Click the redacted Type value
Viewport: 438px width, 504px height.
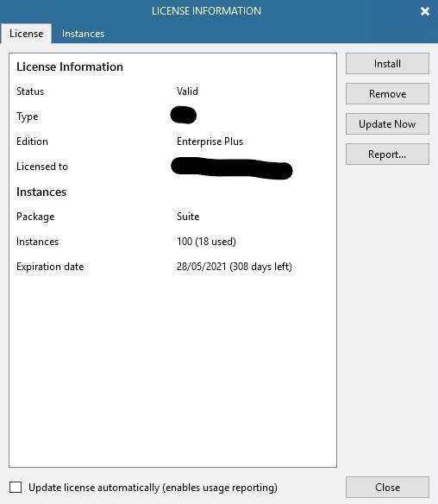tap(184, 115)
